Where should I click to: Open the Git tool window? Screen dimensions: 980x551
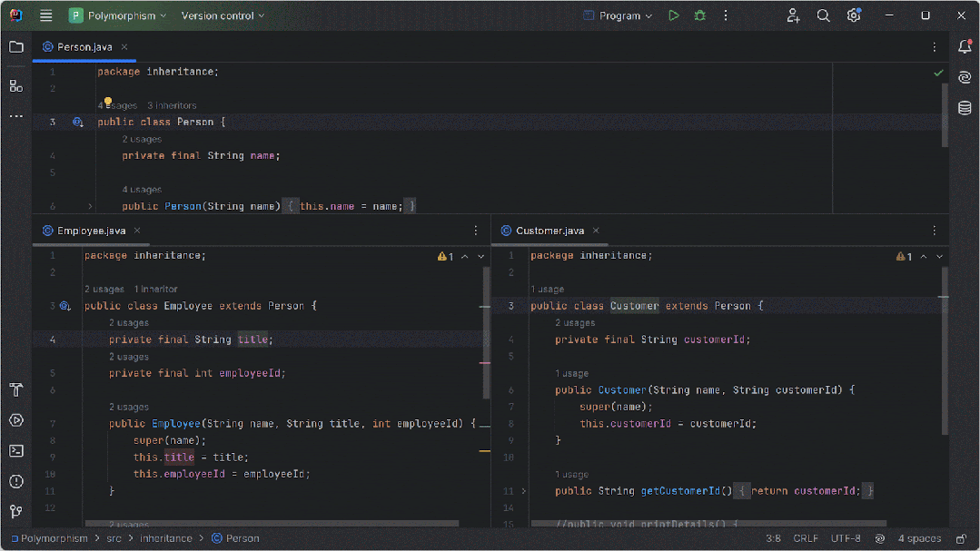[16, 512]
